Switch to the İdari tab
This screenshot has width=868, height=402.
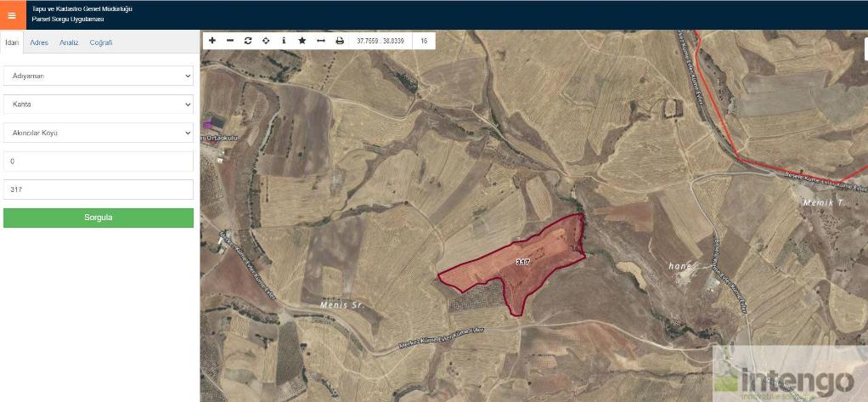[x=12, y=42]
